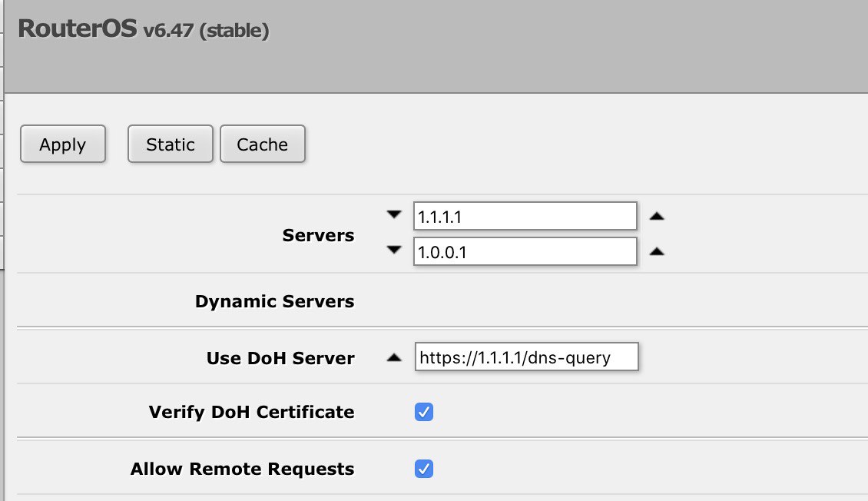Click the Servers label

click(x=318, y=235)
